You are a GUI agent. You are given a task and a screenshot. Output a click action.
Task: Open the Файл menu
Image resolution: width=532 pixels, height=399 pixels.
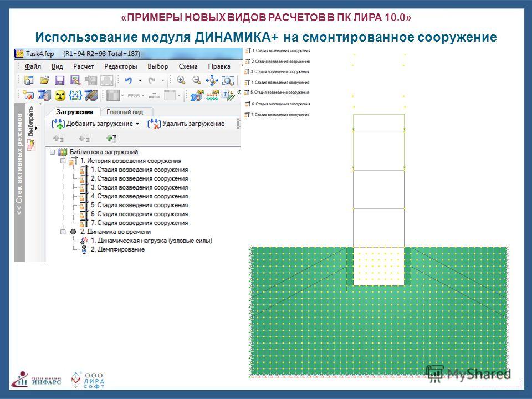pyautogui.click(x=33, y=66)
